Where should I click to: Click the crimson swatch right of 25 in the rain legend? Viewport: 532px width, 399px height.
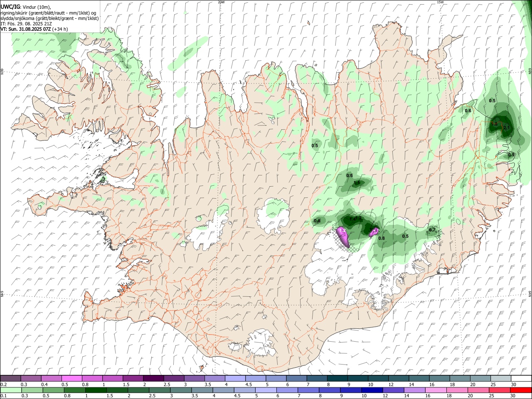(x=500, y=390)
